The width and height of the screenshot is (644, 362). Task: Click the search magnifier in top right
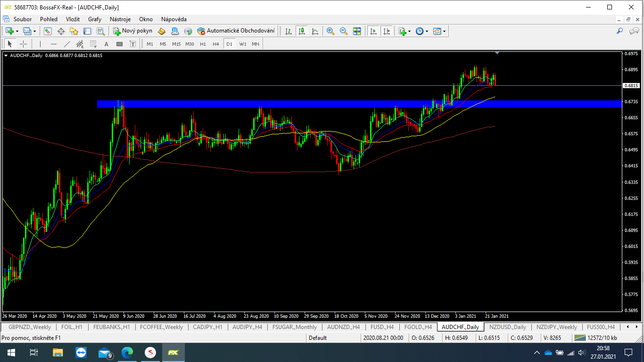620,31
